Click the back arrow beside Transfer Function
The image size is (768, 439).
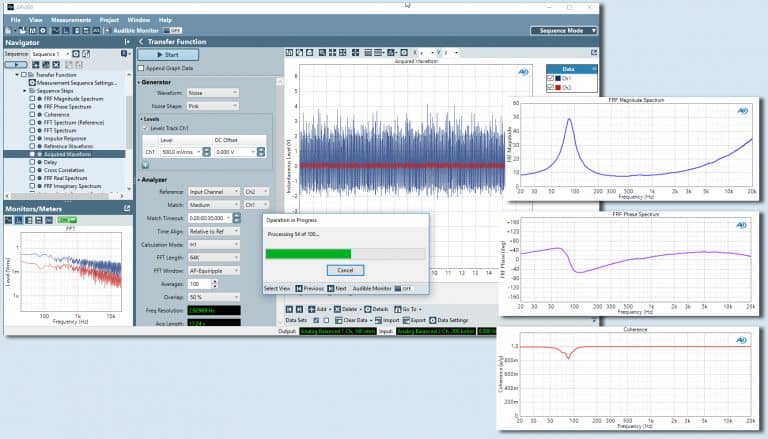coord(141,42)
